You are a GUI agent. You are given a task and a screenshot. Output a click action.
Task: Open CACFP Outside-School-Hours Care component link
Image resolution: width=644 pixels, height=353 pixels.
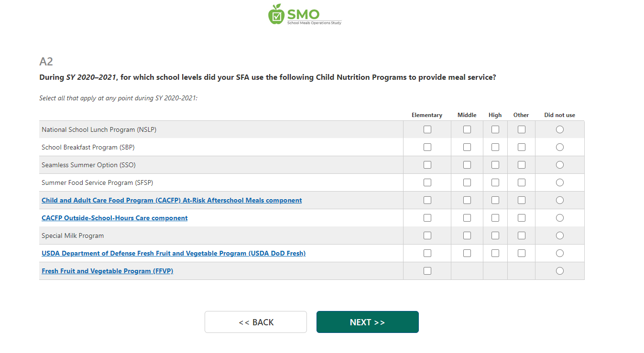[x=115, y=218]
